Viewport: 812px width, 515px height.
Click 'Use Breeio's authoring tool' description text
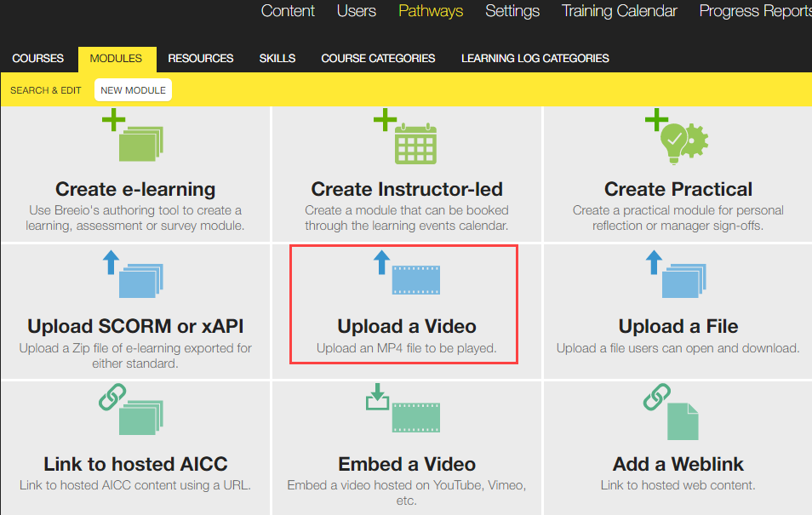[135, 218]
